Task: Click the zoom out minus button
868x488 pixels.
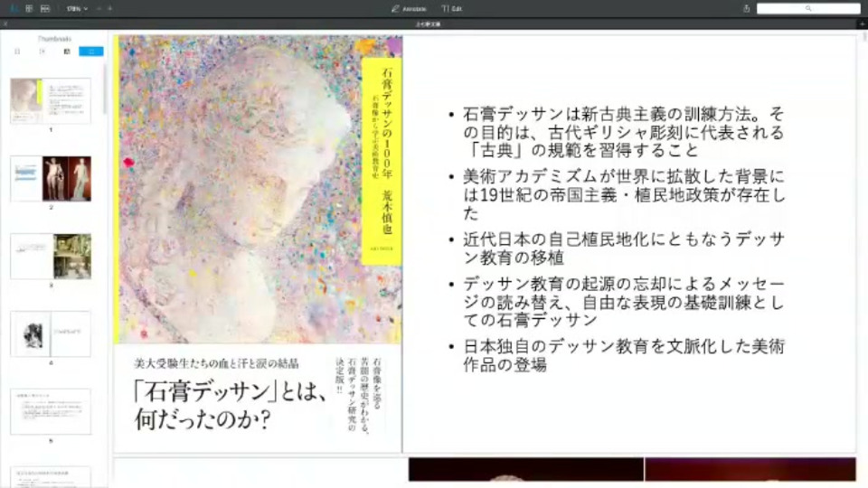Action: (99, 9)
